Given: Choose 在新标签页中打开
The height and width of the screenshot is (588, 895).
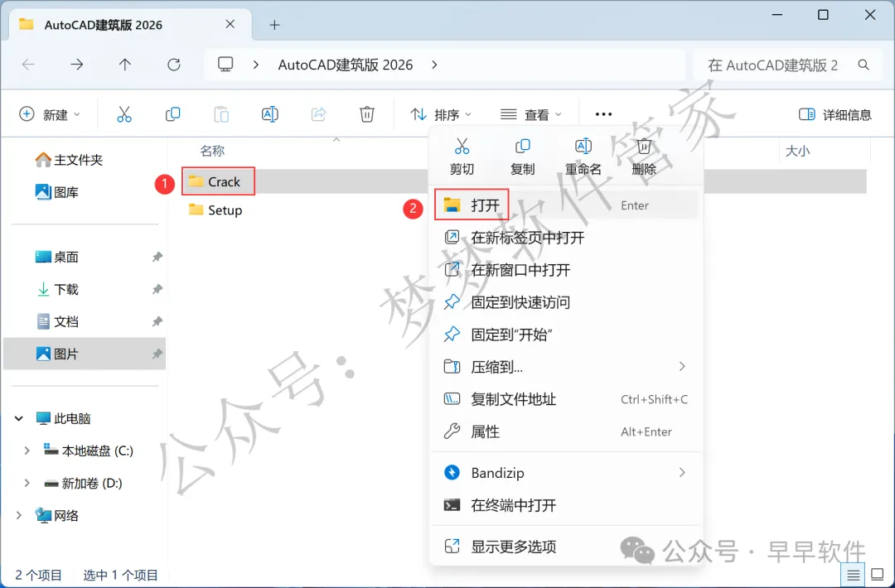Looking at the screenshot, I should point(566,237).
